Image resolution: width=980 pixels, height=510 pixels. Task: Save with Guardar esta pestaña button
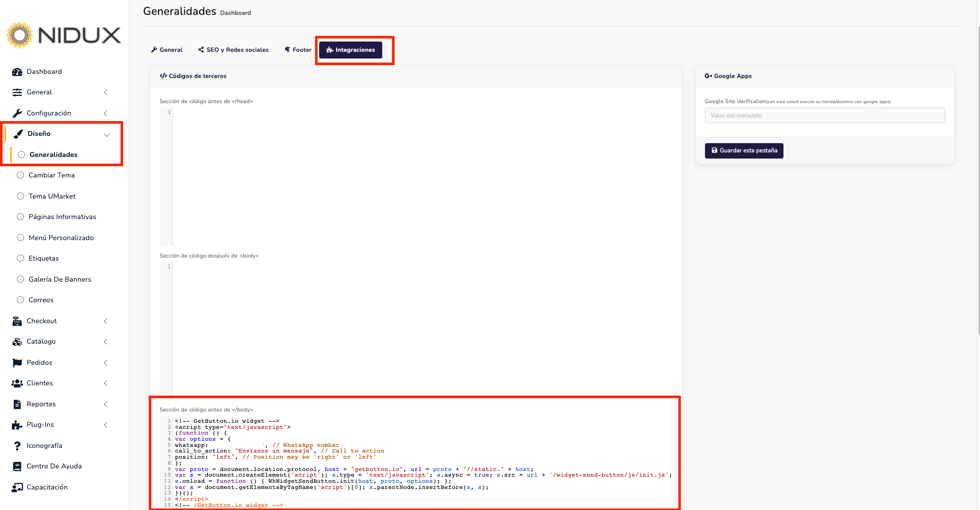(744, 151)
